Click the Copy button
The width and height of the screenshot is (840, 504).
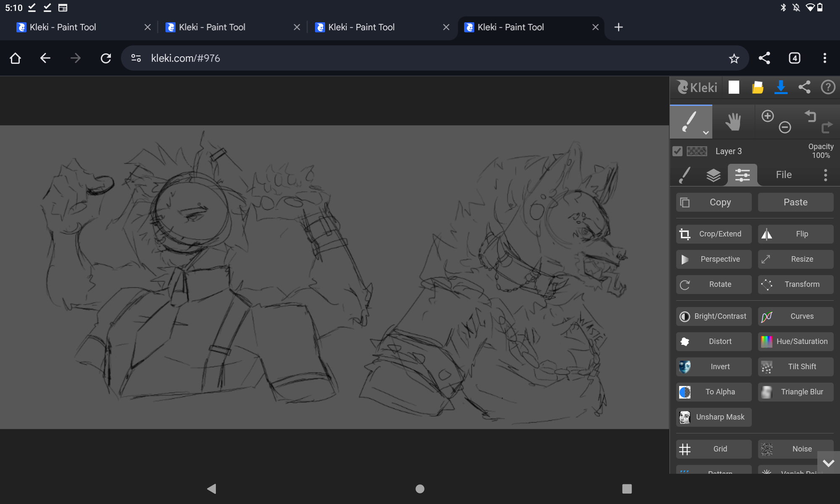(714, 202)
